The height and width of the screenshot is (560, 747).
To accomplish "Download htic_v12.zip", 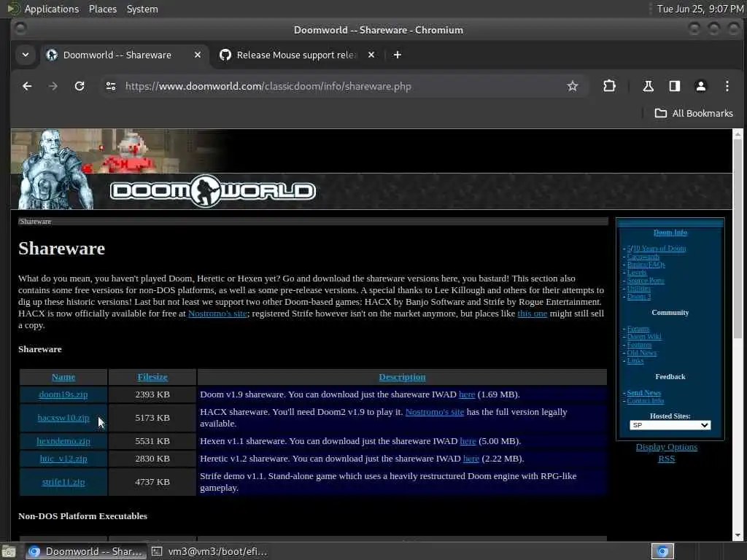I will pyautogui.click(x=63, y=459).
